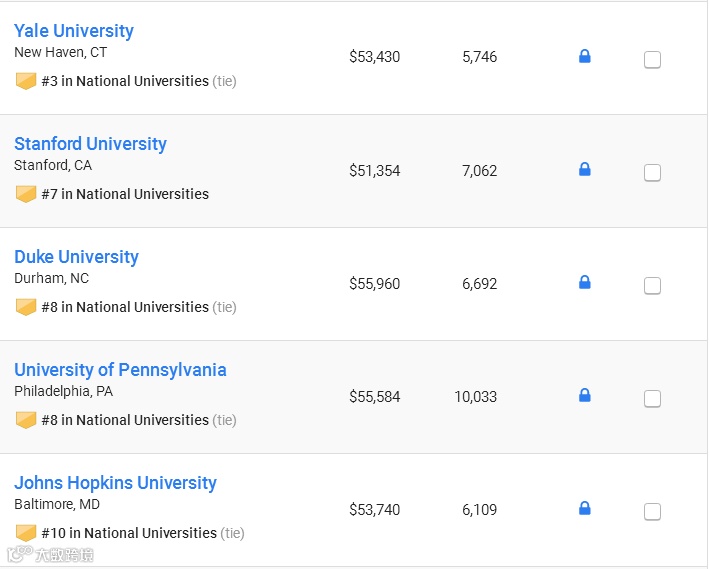Click the lock icon in Johns Hopkins row

pos(585,509)
